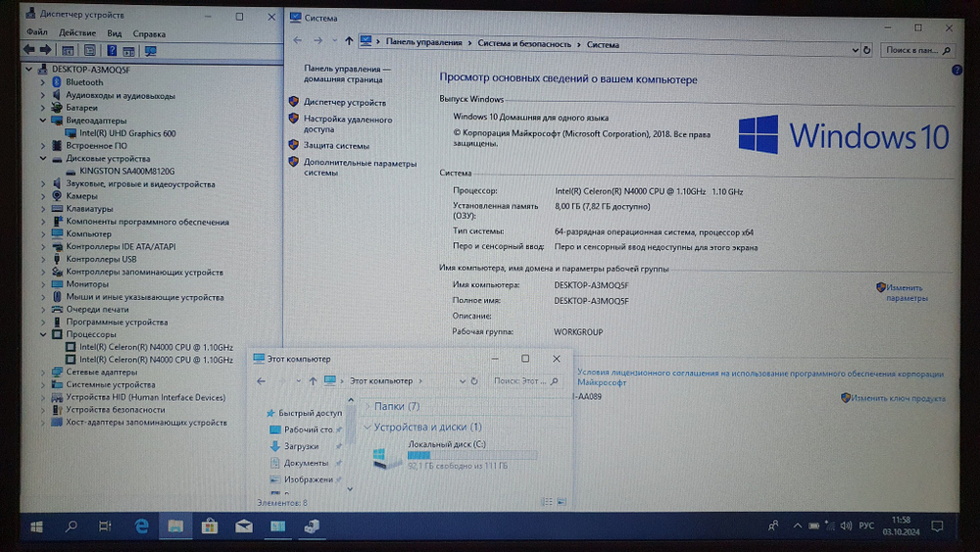Open Microsoft Store from the taskbar

[x=209, y=527]
